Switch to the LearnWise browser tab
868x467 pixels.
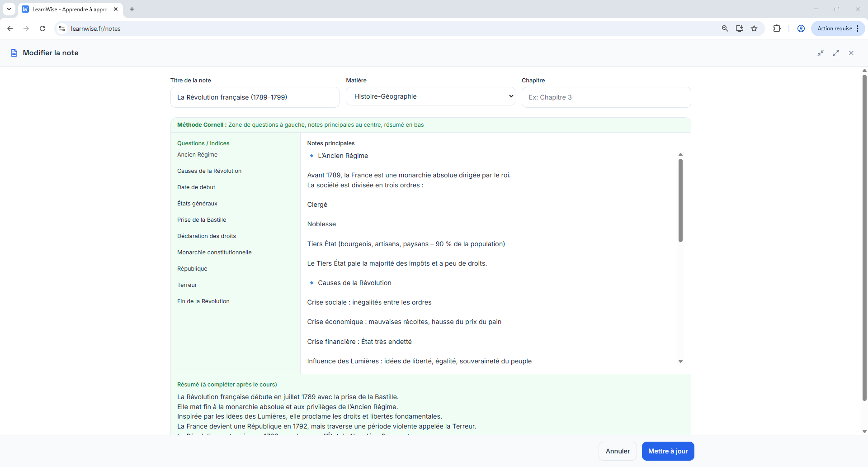coord(68,9)
